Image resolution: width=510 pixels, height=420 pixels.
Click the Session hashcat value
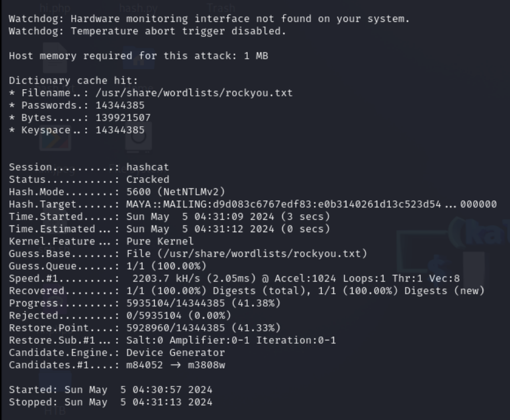click(147, 167)
